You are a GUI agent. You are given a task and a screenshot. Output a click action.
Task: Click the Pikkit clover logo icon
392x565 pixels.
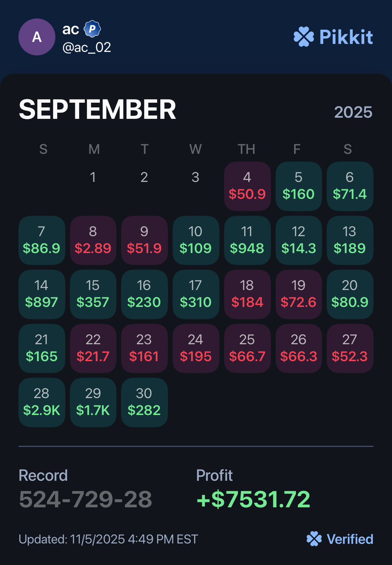pos(304,37)
